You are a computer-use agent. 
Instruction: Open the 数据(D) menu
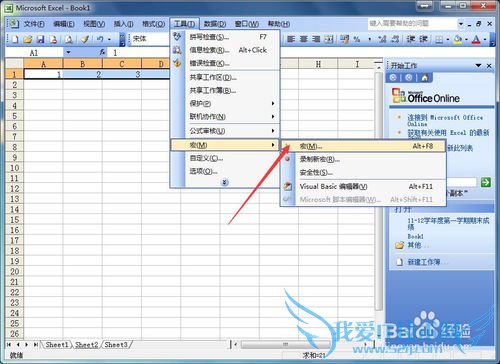click(215, 24)
